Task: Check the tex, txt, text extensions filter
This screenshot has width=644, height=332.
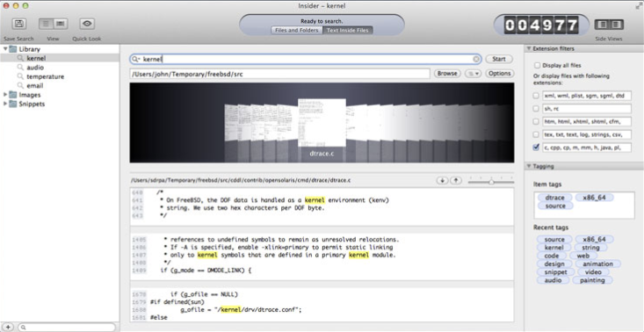Action: pyautogui.click(x=537, y=134)
